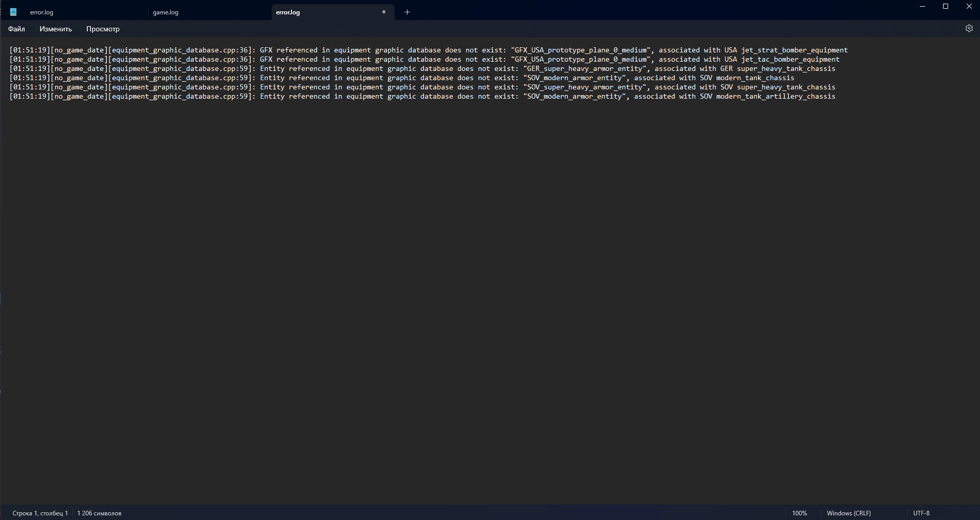This screenshot has height=520, width=980.
Task: Click the 100% zoom level in status bar
Action: point(799,513)
